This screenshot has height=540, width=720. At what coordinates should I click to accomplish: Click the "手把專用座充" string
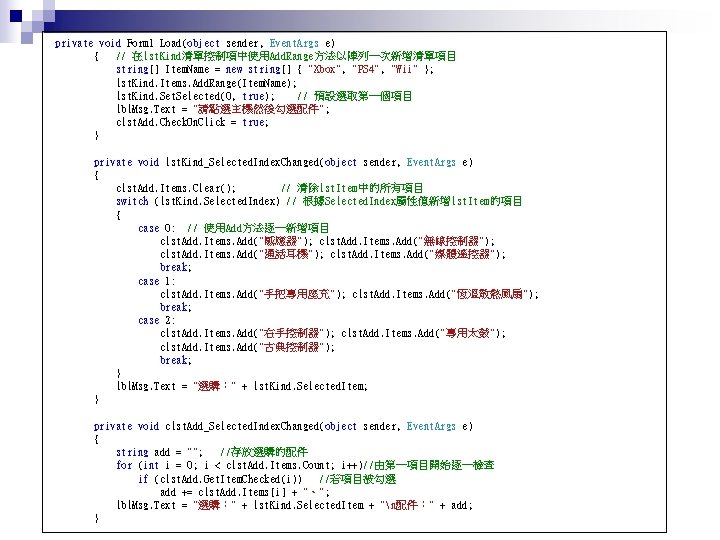click(x=297, y=294)
